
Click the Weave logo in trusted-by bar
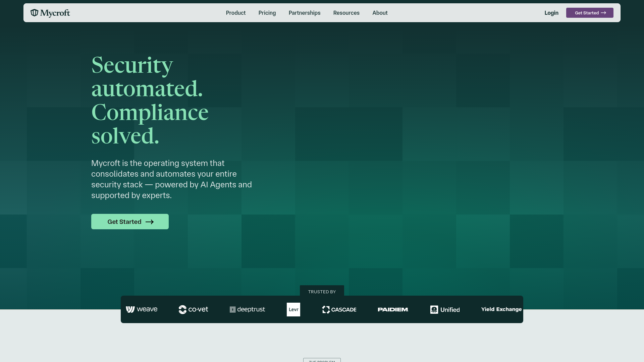[x=142, y=309]
